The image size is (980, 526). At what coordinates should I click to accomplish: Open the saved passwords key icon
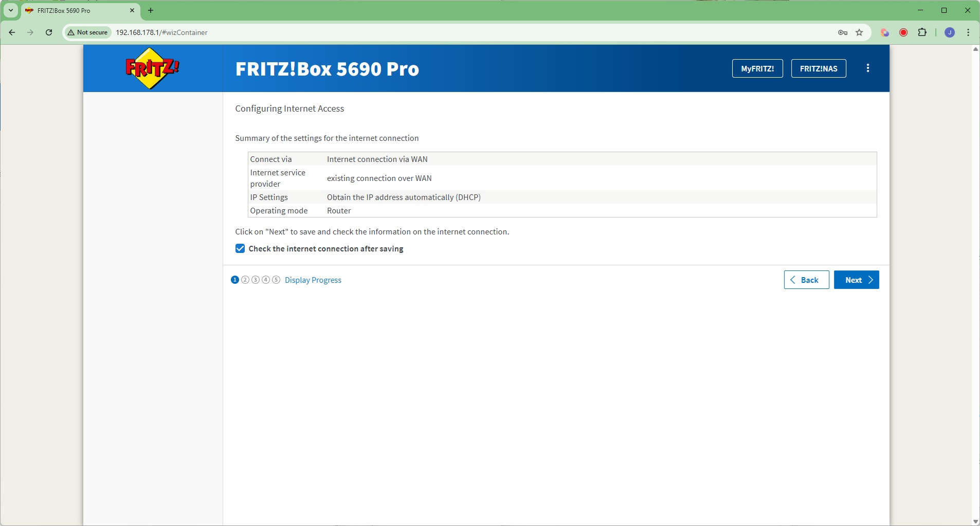pos(843,32)
